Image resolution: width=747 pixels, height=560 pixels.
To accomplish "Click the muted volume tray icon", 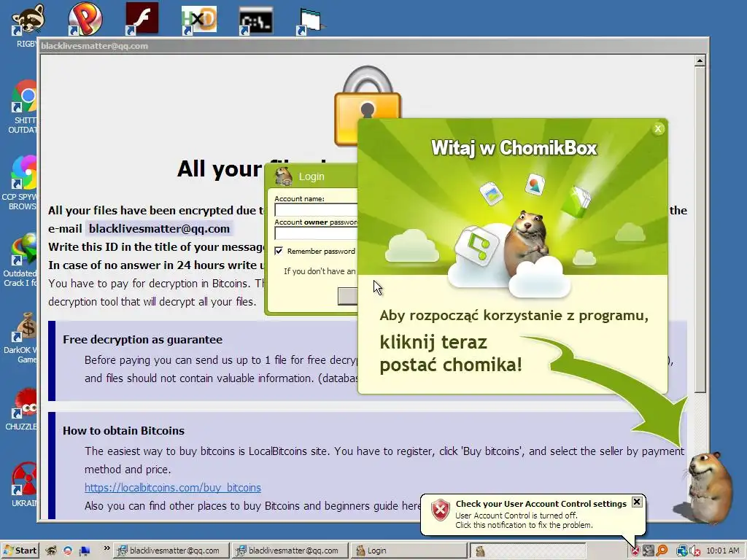I will point(694,551).
